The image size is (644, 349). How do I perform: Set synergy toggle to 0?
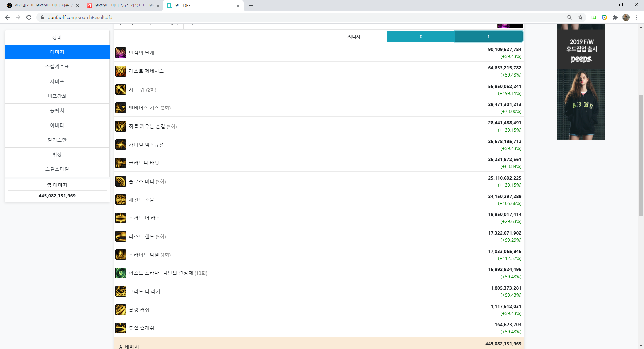(x=421, y=37)
